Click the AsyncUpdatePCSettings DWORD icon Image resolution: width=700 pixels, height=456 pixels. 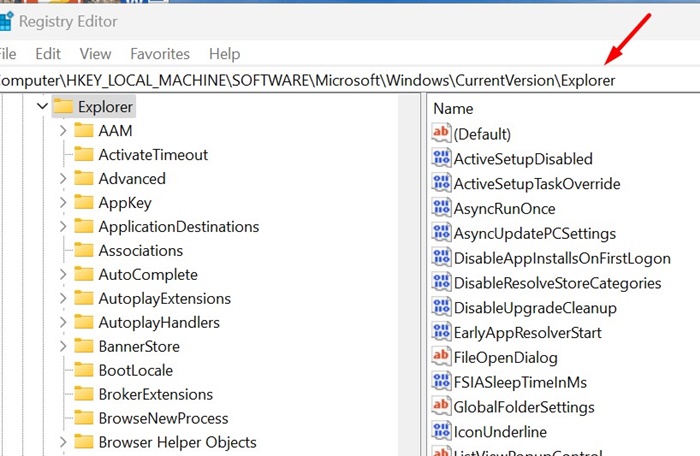tap(441, 233)
